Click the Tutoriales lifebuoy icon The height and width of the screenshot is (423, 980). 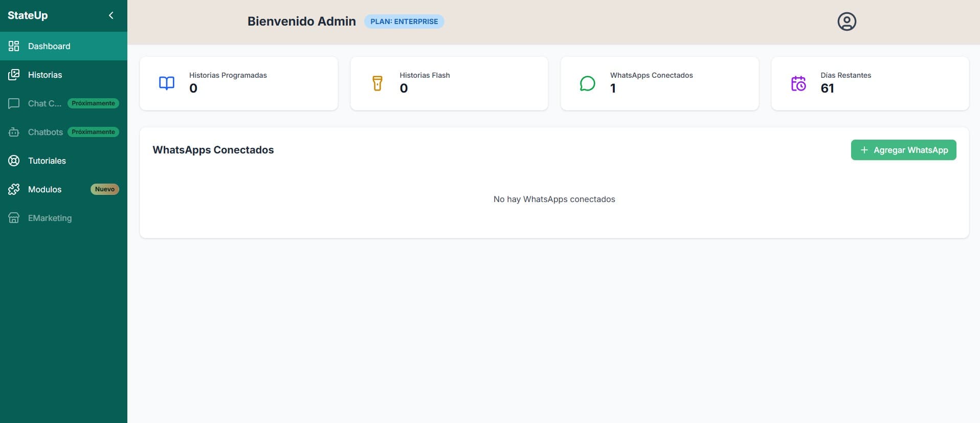point(14,161)
